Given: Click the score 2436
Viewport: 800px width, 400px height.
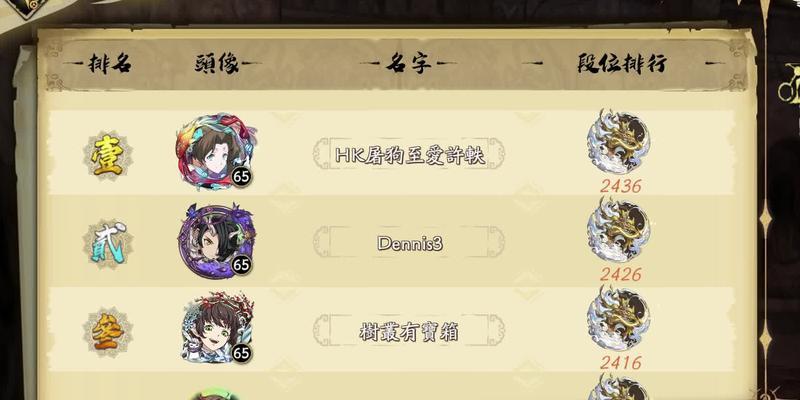Looking at the screenshot, I should (x=620, y=186).
